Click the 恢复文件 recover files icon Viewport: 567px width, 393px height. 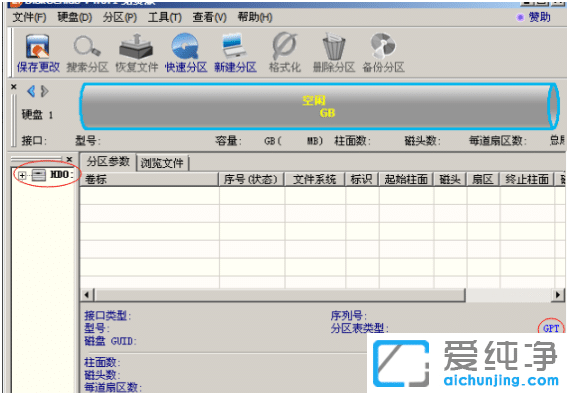pyautogui.click(x=136, y=53)
